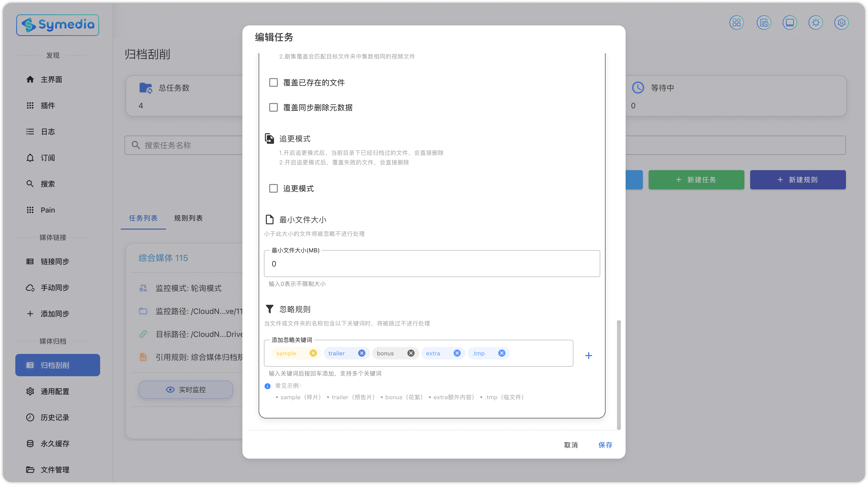
Task: Delete the .tmp keyword chip
Action: click(502, 353)
